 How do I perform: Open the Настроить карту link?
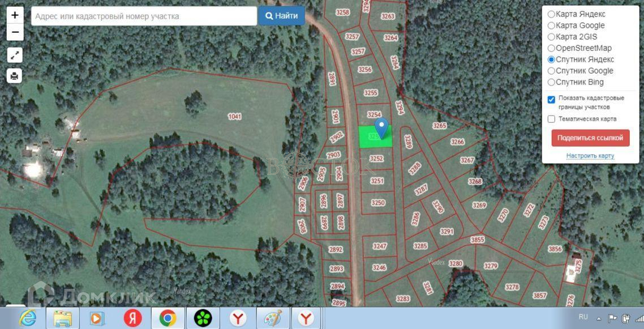point(590,156)
